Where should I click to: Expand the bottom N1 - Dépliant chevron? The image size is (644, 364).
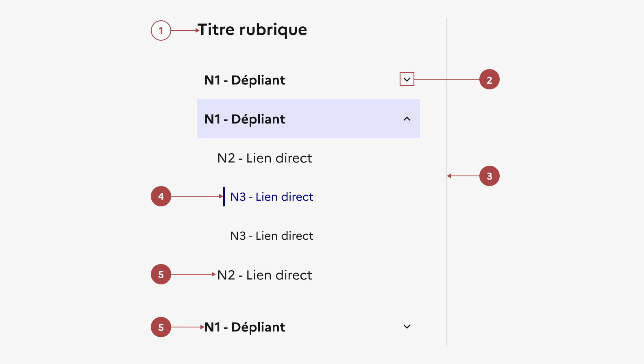[x=407, y=327]
